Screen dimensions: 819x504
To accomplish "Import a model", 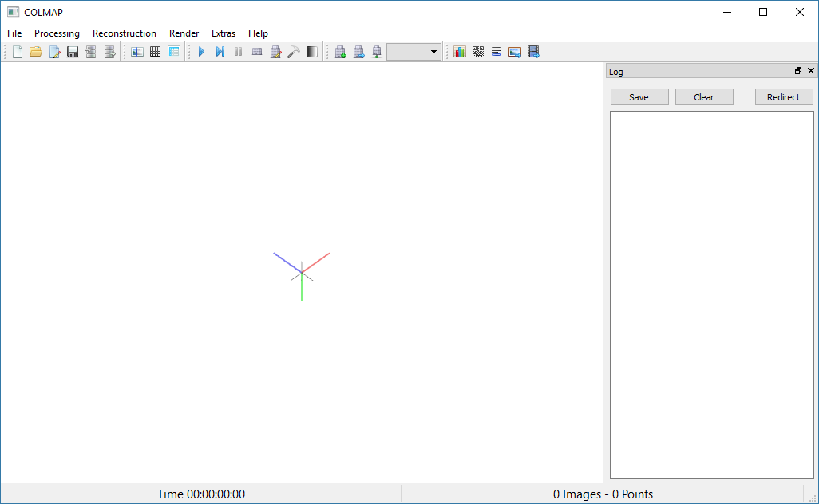I will coord(90,51).
